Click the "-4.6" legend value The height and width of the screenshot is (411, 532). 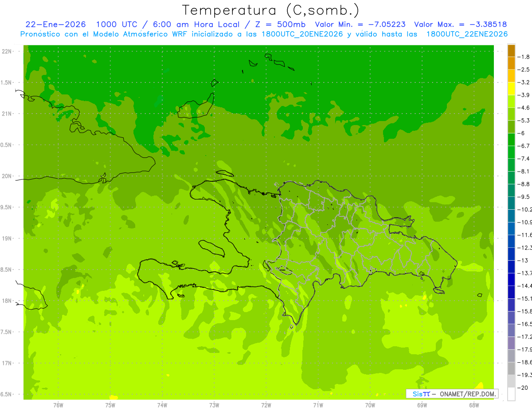[x=524, y=108]
